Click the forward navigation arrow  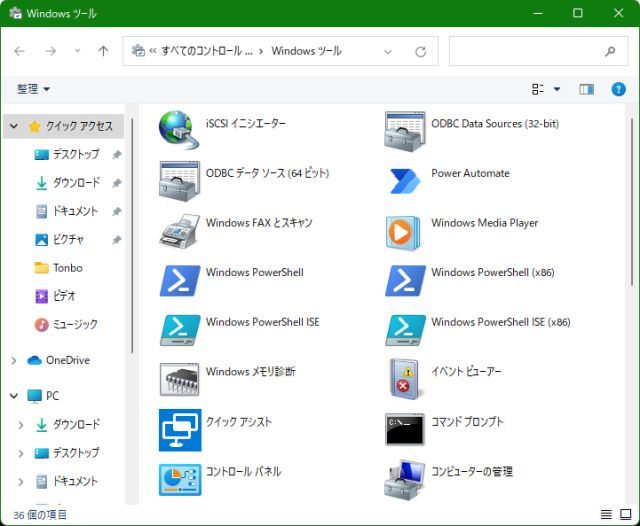pyautogui.click(x=51, y=51)
